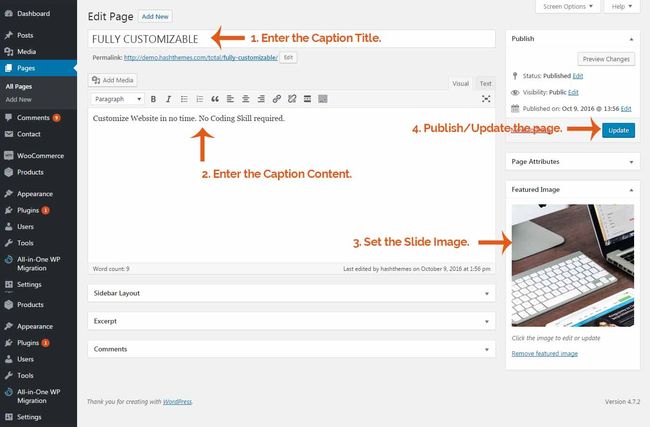Click the page title field FULLY CUSTOMIZABLE
Screen dimensions: 650x427
click(x=291, y=39)
